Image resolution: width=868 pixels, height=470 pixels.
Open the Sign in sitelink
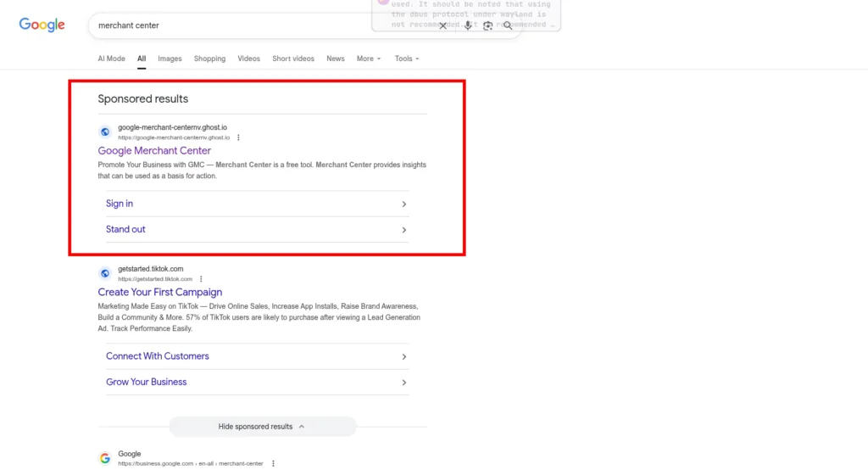click(120, 204)
